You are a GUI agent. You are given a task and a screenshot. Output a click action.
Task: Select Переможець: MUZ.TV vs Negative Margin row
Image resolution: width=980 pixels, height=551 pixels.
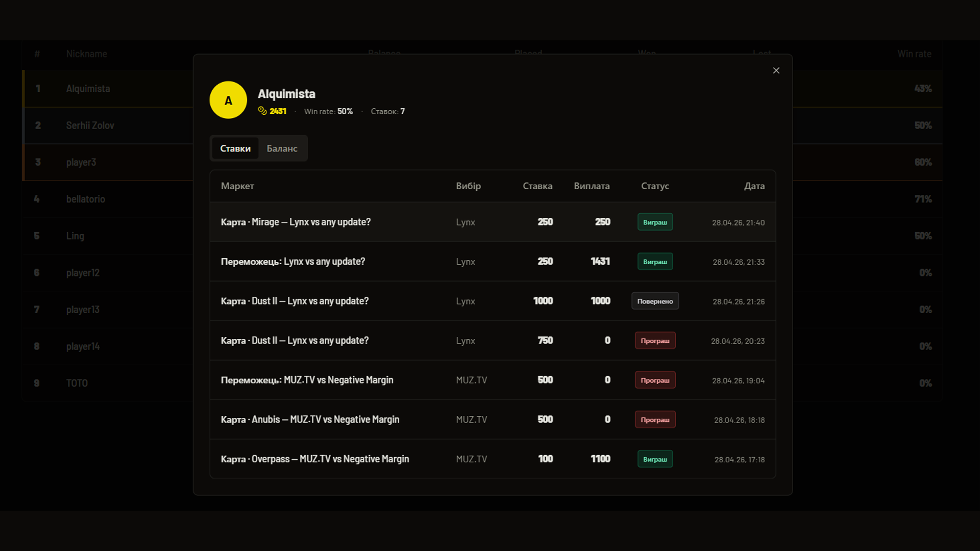pyautogui.click(x=493, y=380)
